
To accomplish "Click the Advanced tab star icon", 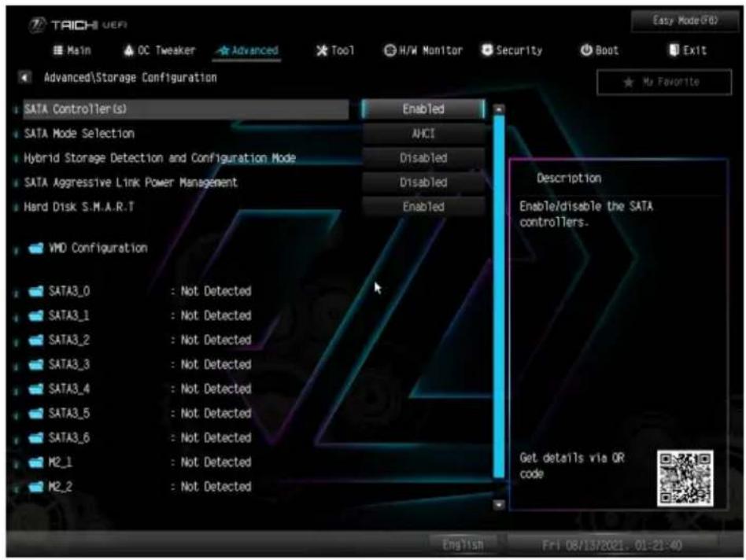I will click(x=223, y=51).
